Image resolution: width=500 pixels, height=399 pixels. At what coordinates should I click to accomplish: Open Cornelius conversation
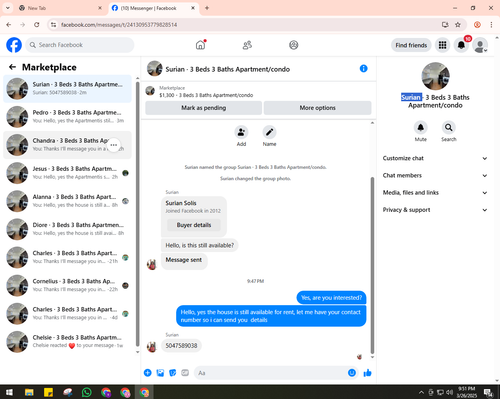coord(67,285)
